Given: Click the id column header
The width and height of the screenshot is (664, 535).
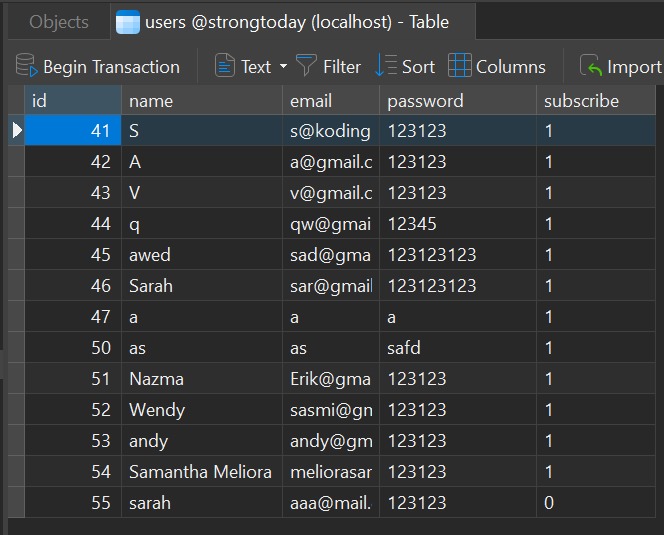Looking at the screenshot, I should 73,101.
